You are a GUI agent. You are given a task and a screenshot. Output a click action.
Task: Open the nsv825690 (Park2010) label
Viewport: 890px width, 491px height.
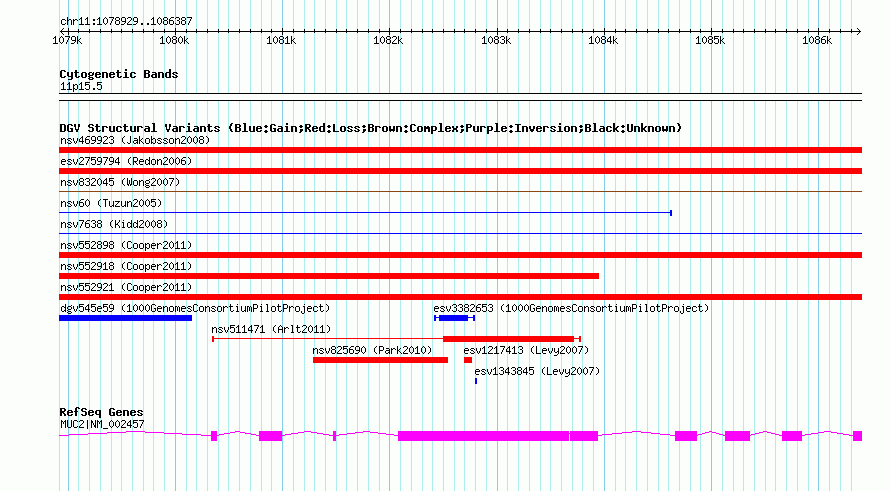[372, 350]
